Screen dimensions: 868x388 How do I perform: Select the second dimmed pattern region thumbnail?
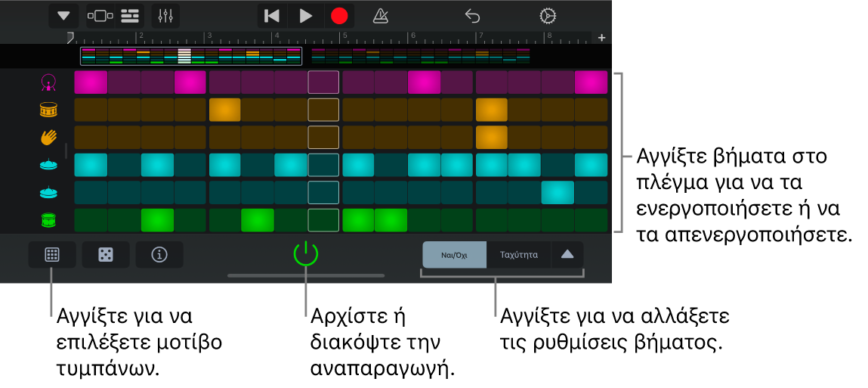coord(421,56)
